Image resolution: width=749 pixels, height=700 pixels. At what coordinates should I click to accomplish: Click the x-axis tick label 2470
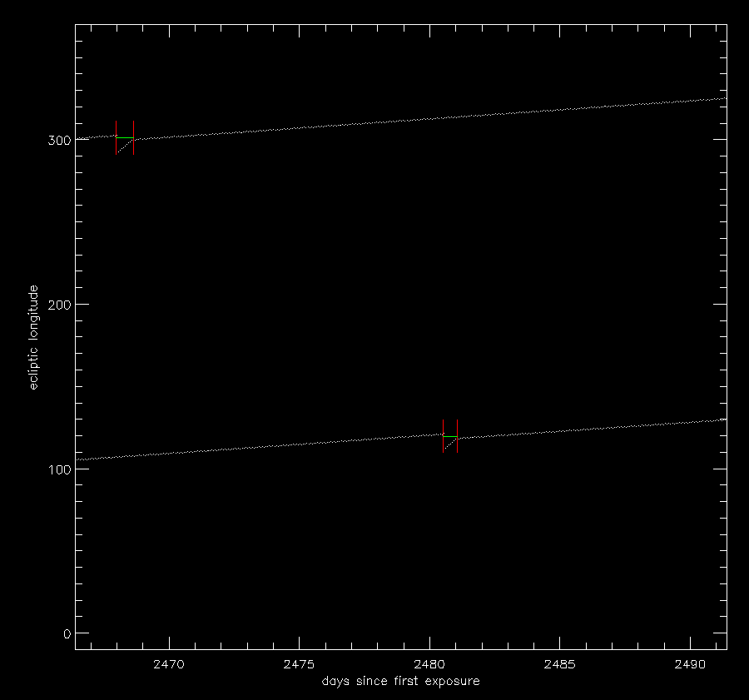pyautogui.click(x=169, y=664)
